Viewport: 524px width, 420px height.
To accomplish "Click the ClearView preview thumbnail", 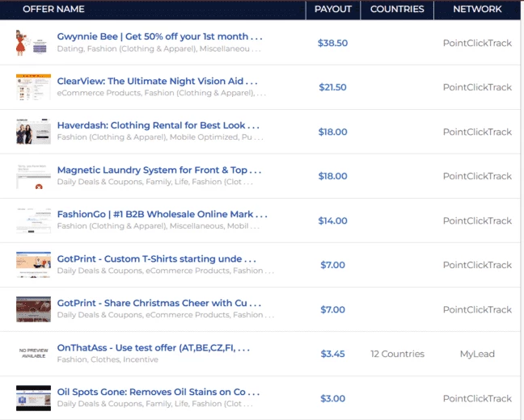I will 33,86.
